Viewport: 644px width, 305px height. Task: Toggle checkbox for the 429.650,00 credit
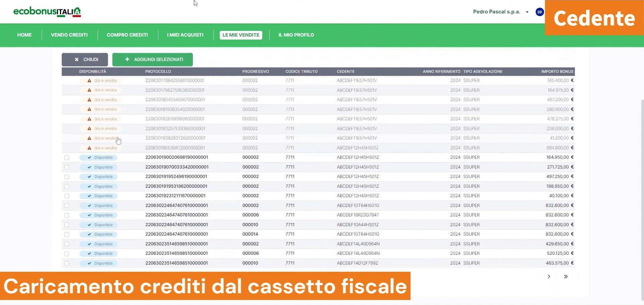tap(67, 244)
